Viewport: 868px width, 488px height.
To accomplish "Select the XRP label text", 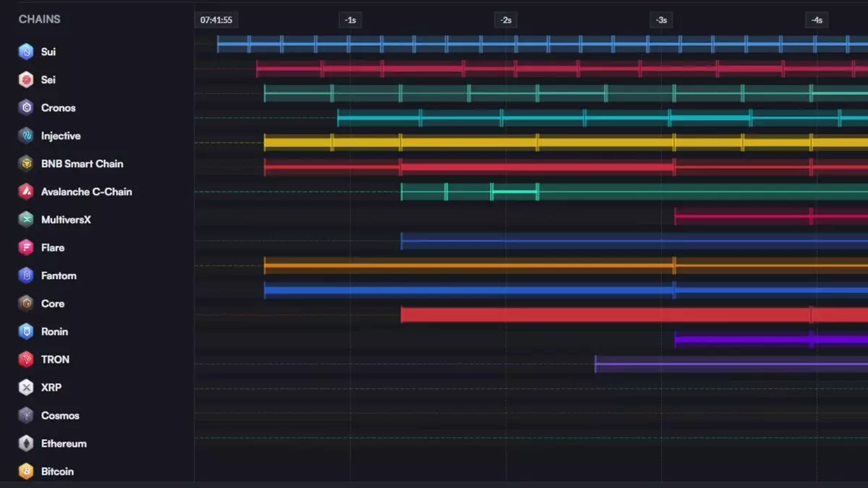I will pyautogui.click(x=51, y=388).
